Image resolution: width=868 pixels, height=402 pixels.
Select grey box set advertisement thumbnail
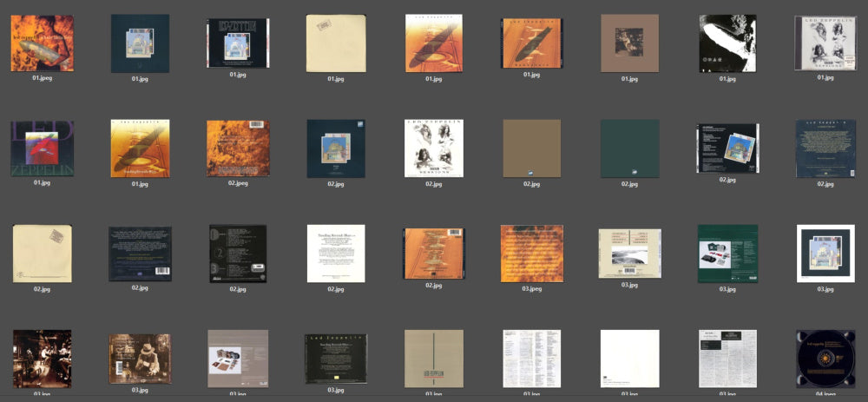[x=238, y=359]
